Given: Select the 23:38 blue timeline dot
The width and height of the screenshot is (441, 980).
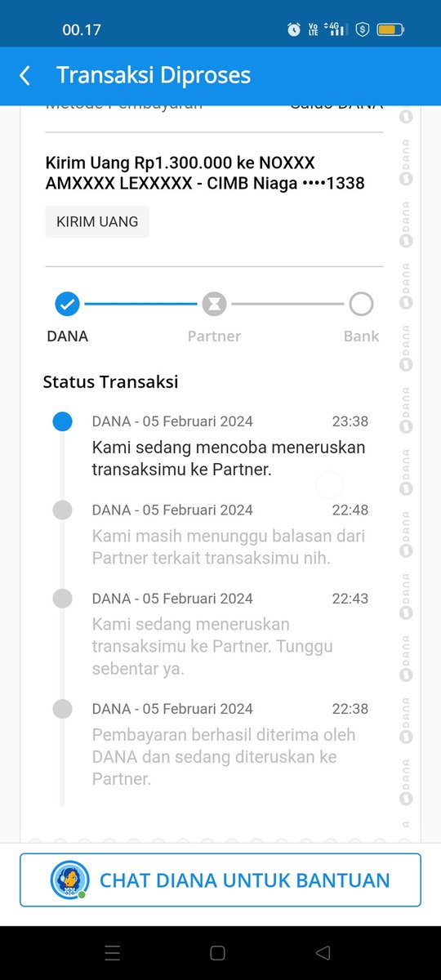Looking at the screenshot, I should tap(62, 421).
